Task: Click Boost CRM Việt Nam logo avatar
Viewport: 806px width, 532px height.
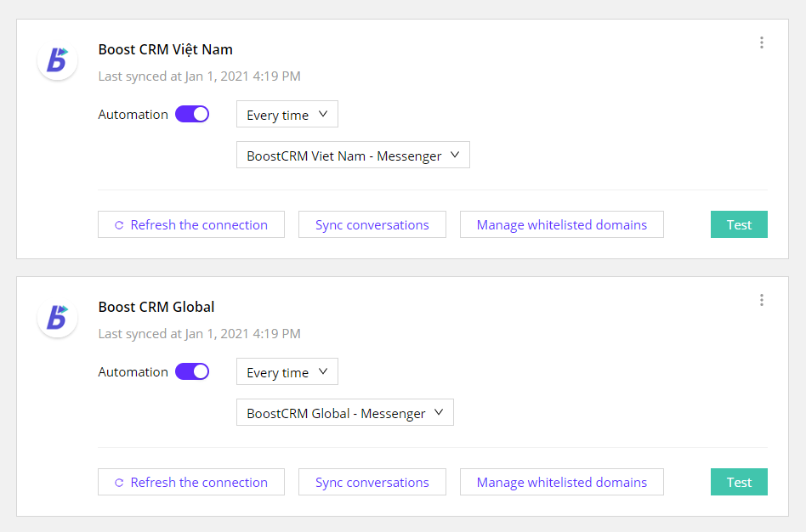Action: [x=57, y=59]
